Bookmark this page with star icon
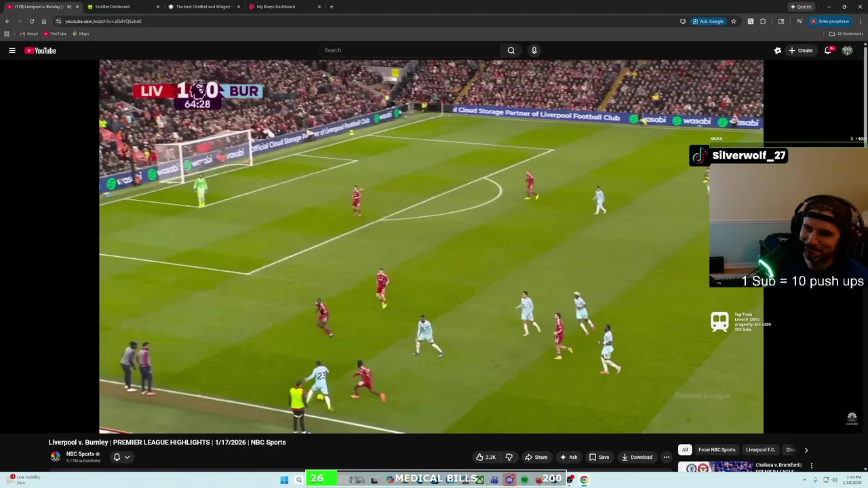Image resolution: width=868 pixels, height=488 pixels. pyautogui.click(x=734, y=21)
